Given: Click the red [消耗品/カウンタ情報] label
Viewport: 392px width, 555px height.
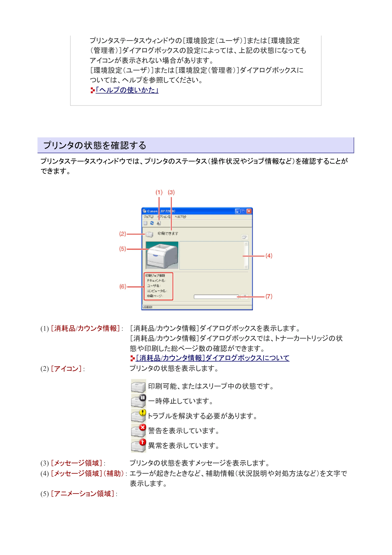Looking at the screenshot, I should point(85,328).
